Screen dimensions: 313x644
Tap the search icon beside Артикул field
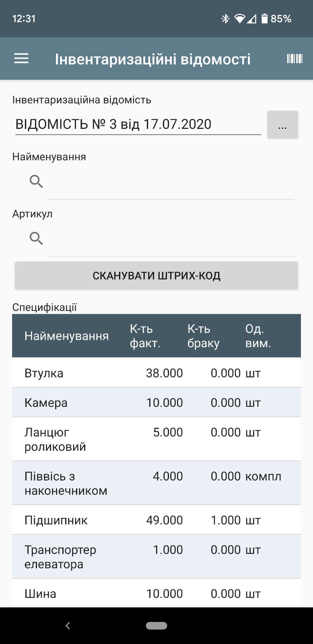coord(36,238)
